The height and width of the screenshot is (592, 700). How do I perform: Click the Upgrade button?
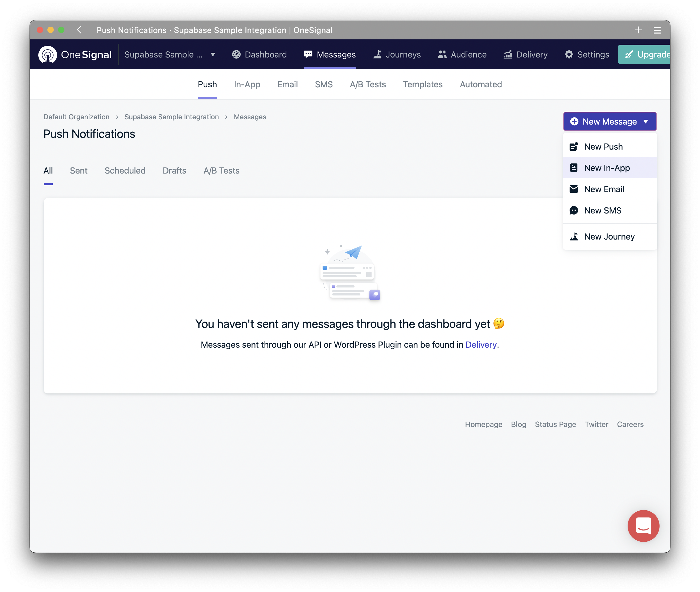(x=644, y=54)
